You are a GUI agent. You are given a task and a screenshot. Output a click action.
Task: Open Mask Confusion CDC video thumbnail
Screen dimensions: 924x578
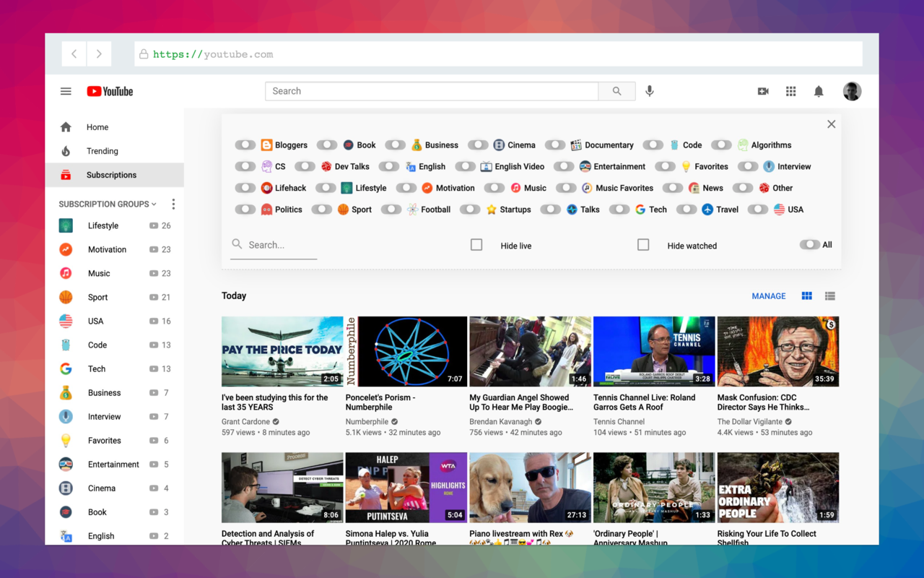coord(778,351)
